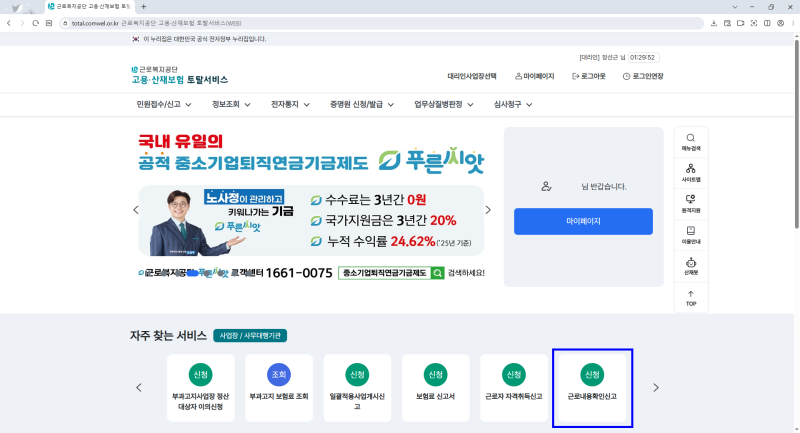Select the 근로복지공단 browser tab
The image size is (800, 433).
89,7
